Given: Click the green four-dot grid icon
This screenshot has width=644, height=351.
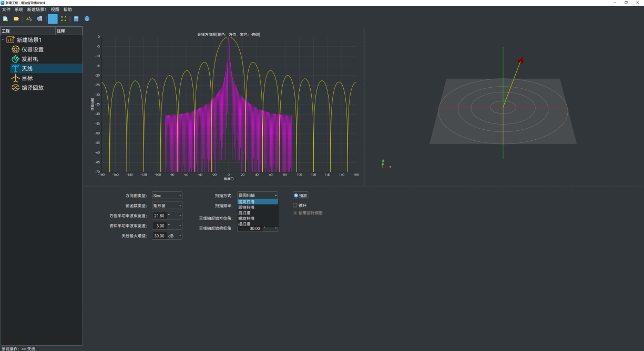Looking at the screenshot, I should pyautogui.click(x=64, y=19).
